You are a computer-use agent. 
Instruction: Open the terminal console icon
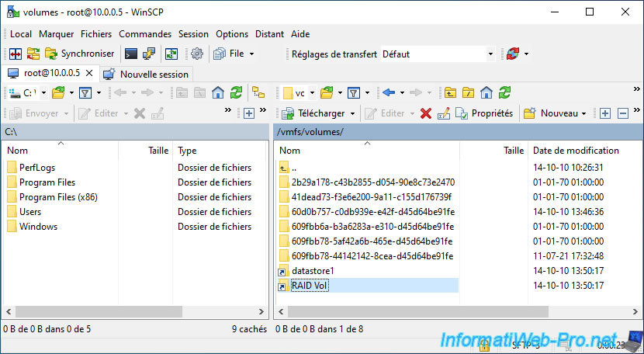tap(131, 54)
